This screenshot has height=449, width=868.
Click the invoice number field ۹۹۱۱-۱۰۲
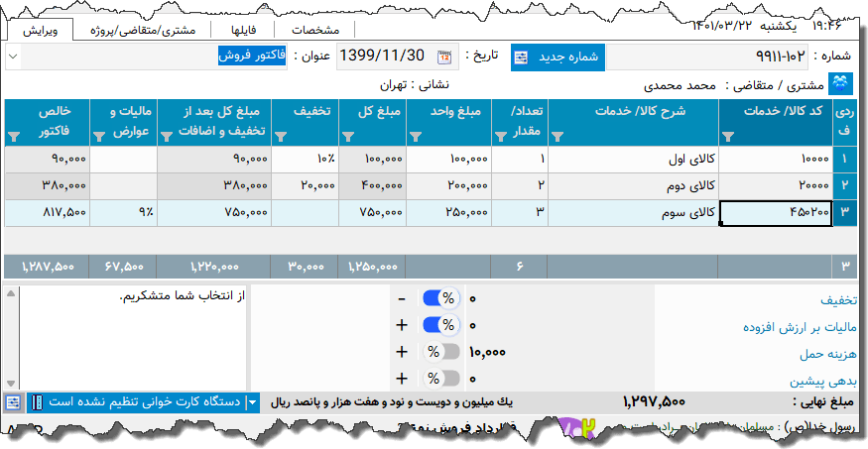point(707,56)
